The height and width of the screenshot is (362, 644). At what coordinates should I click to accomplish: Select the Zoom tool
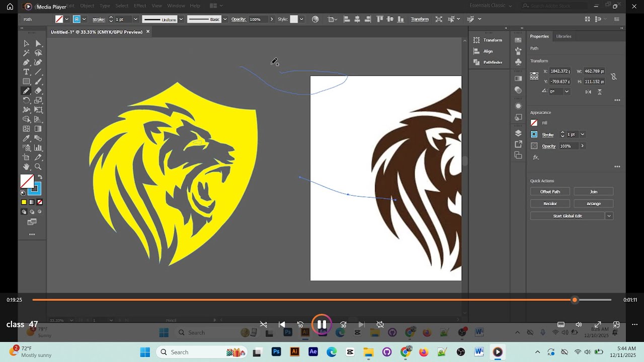[x=38, y=167]
